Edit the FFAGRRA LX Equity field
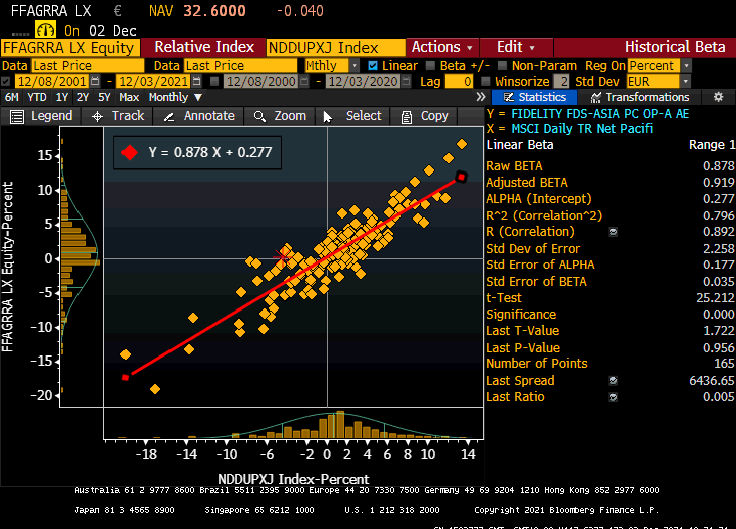The image size is (736, 529). [69, 47]
